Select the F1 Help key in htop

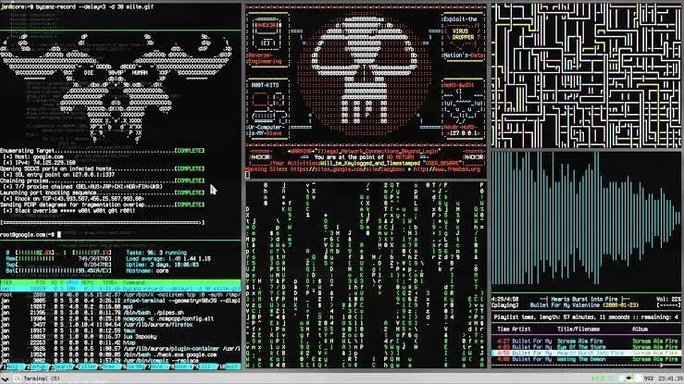point(14,367)
